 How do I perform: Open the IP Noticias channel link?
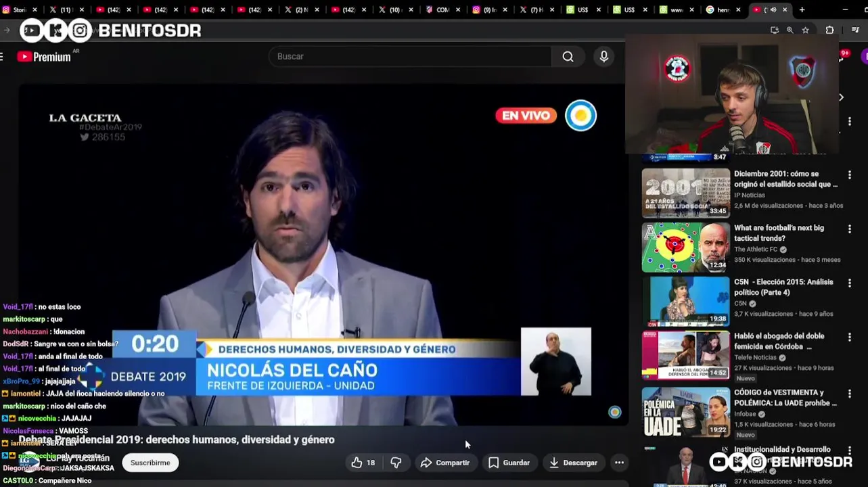(x=749, y=195)
